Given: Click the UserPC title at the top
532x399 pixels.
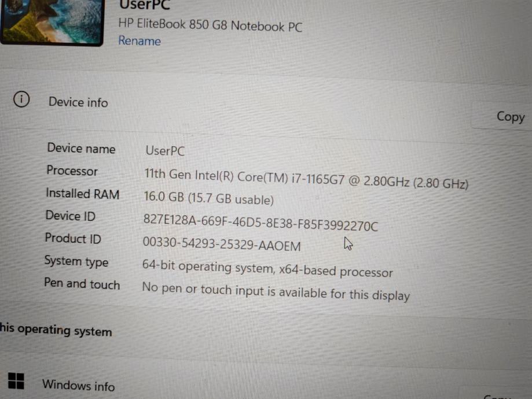Looking at the screenshot, I should click(x=145, y=5).
